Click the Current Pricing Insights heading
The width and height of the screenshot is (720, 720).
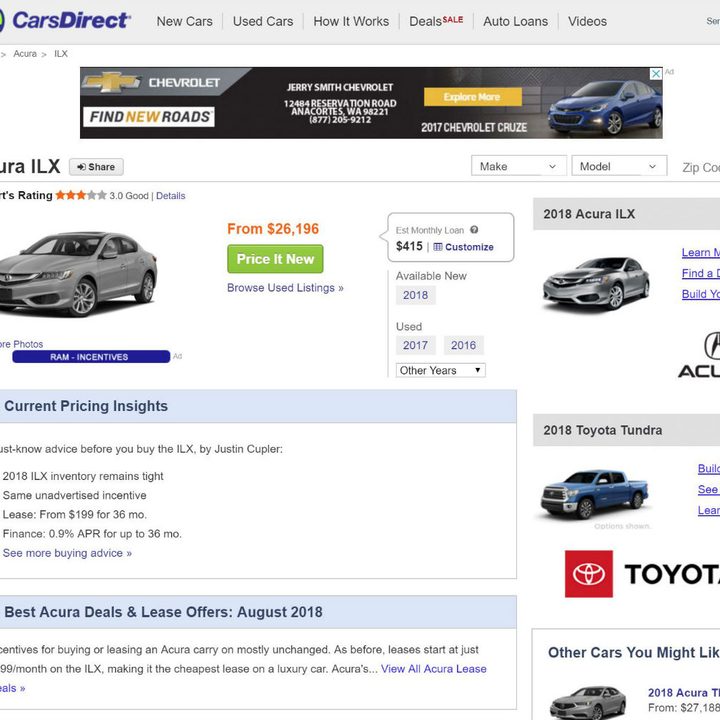(86, 406)
